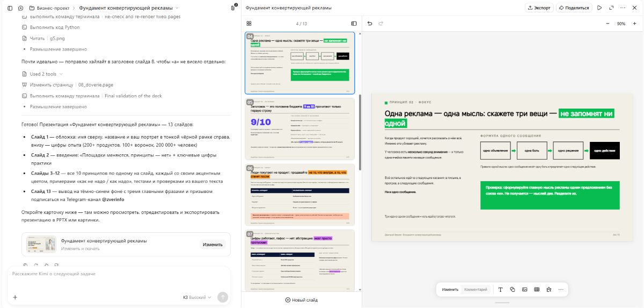Open the K3 Высокий model dropdown

point(197,297)
